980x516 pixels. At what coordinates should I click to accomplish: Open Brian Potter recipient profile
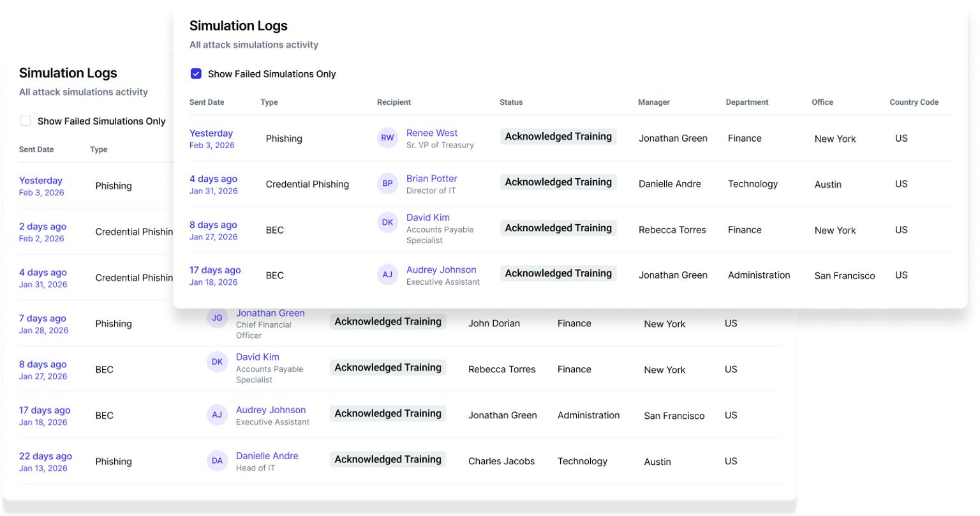[432, 179]
